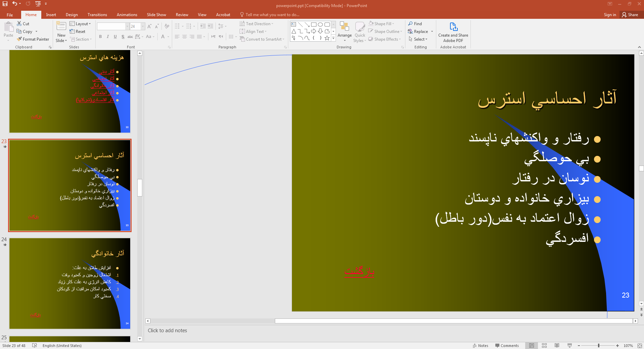Reset the slide layout with Reset

point(78,31)
